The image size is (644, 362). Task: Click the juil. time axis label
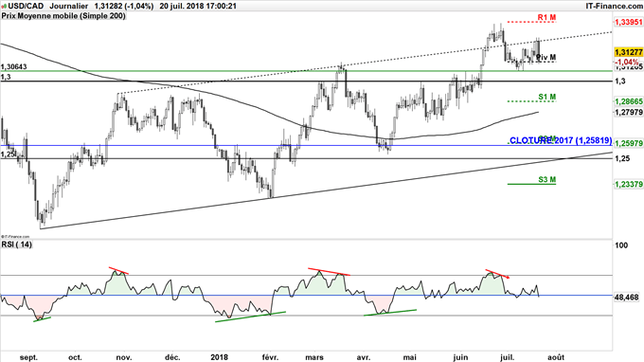(508, 357)
